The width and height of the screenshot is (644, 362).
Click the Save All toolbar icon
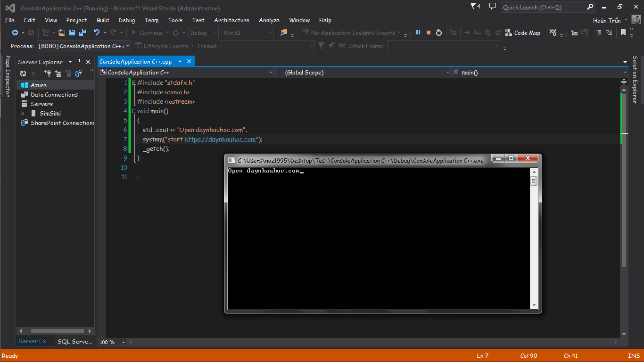[82, 33]
